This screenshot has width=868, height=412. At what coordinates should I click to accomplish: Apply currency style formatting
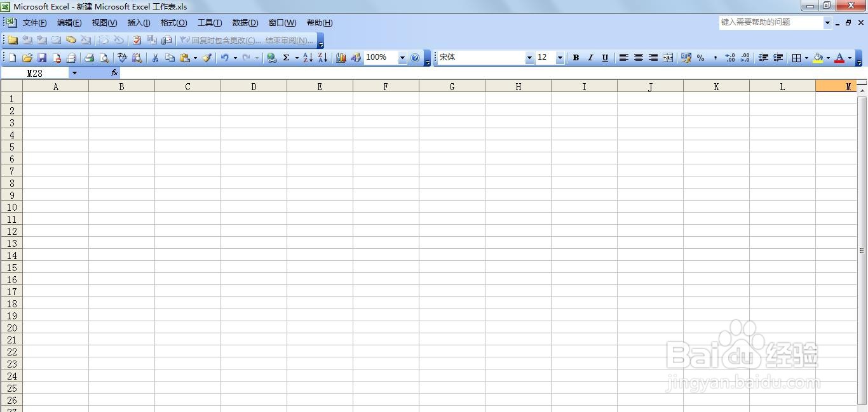(x=686, y=58)
